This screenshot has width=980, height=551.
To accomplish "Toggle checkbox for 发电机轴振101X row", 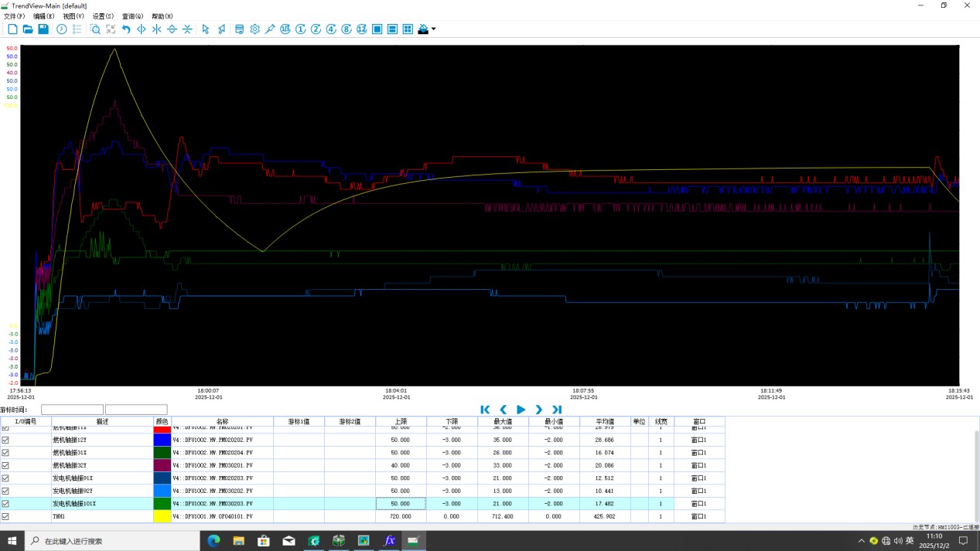I will [x=5, y=504].
